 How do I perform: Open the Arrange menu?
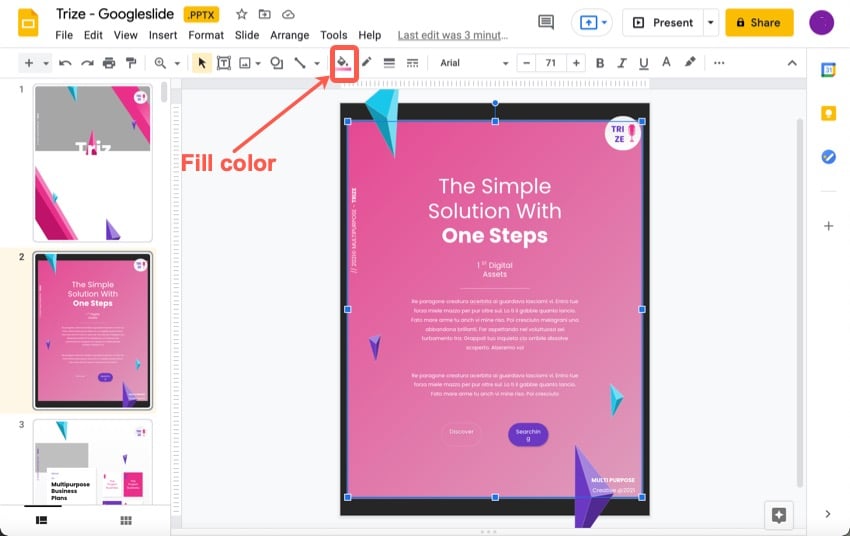pyautogui.click(x=289, y=35)
